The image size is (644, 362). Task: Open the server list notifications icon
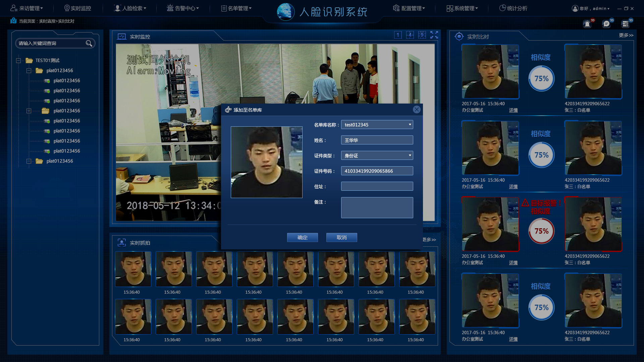tap(625, 24)
